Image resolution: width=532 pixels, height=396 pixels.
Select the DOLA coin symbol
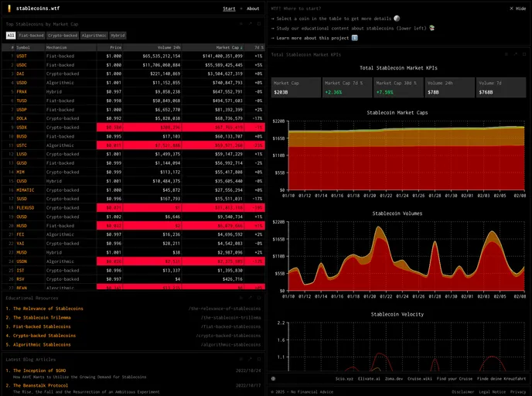click(22, 118)
